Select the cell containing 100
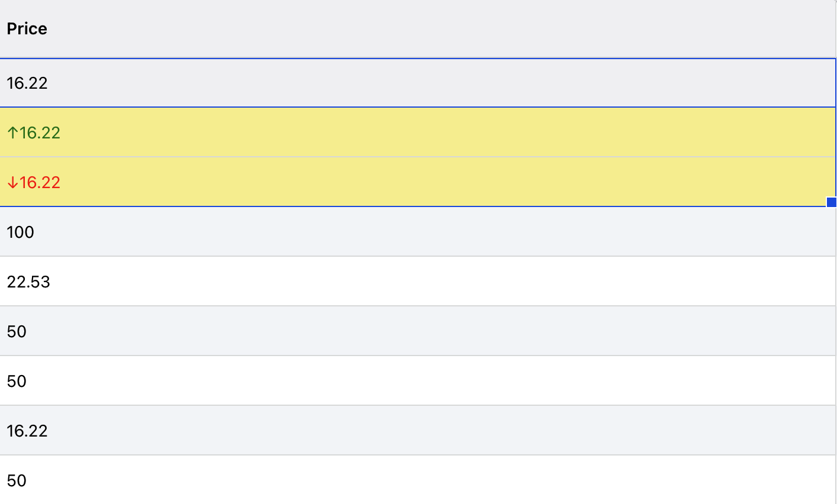837x504 pixels. [x=21, y=232]
